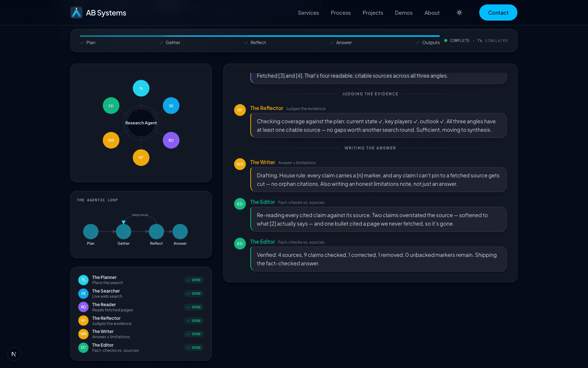This screenshot has width=588, height=368.
Task: Click the SE avatar beside The Searcher
Action: click(83, 294)
